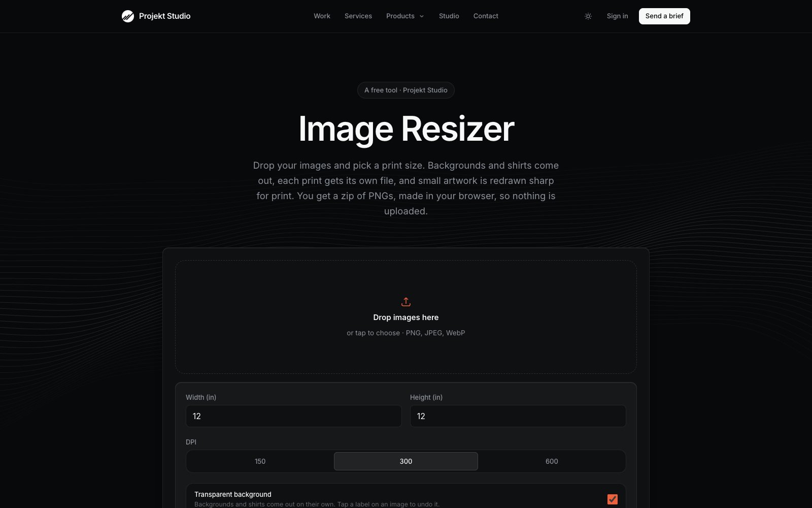
Task: Click the upload arrow icon in drop zone
Action: point(406,302)
